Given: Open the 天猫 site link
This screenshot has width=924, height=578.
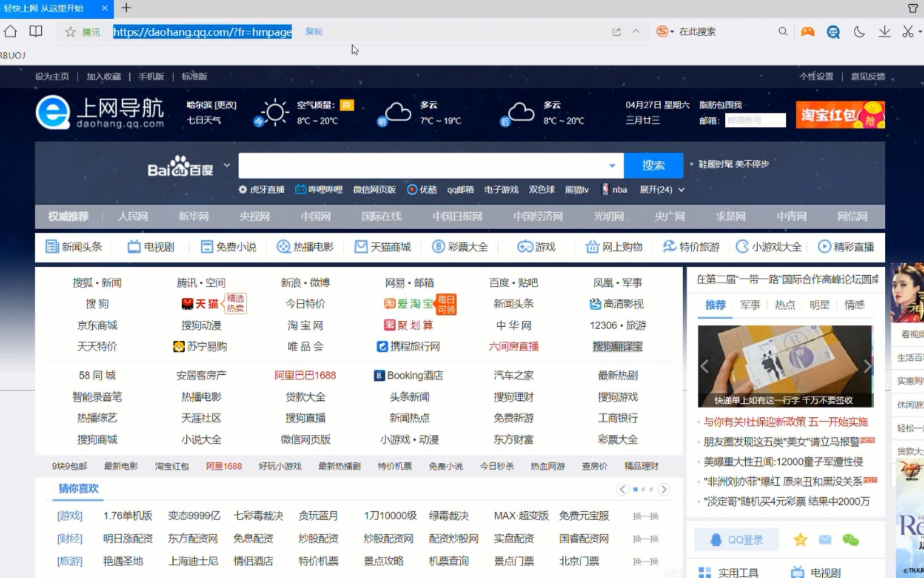Looking at the screenshot, I should pyautogui.click(x=200, y=304).
